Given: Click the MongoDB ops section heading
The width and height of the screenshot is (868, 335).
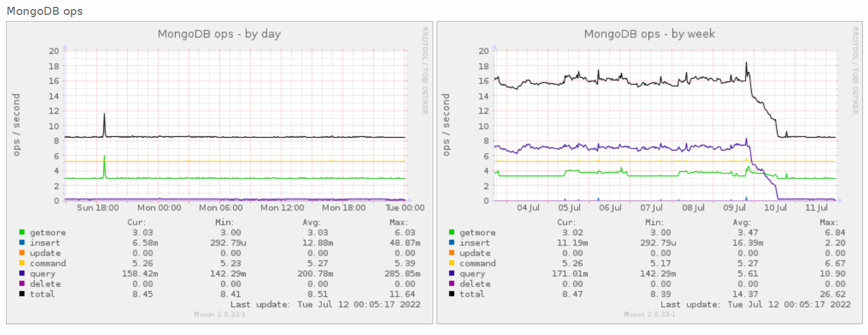Looking at the screenshot, I should point(44,11).
